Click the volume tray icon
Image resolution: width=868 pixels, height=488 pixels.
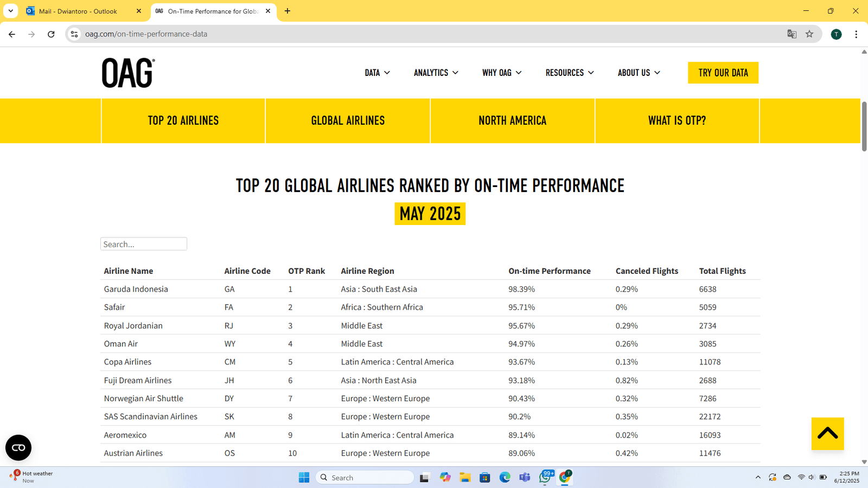click(812, 478)
